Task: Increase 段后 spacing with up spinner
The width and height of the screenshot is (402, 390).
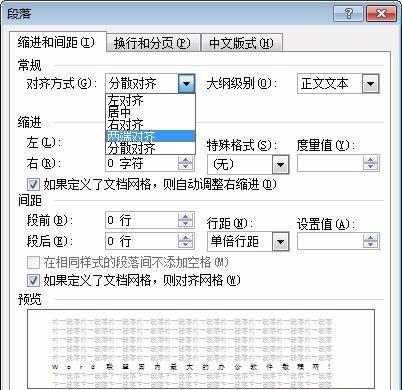Action: pos(186,237)
